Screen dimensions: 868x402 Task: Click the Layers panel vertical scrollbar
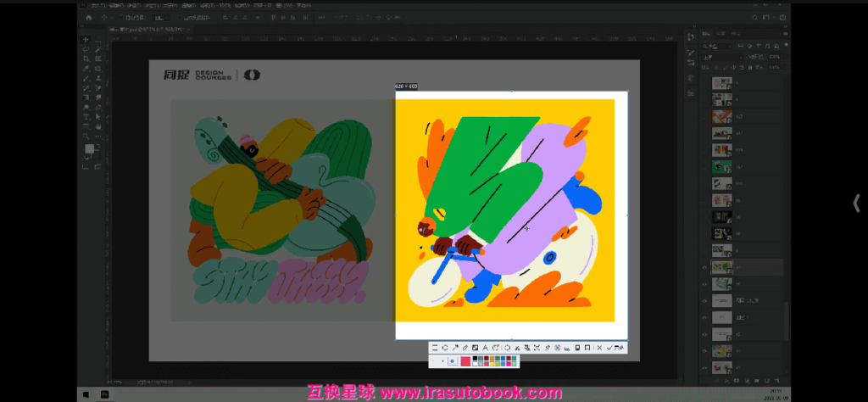(787, 321)
